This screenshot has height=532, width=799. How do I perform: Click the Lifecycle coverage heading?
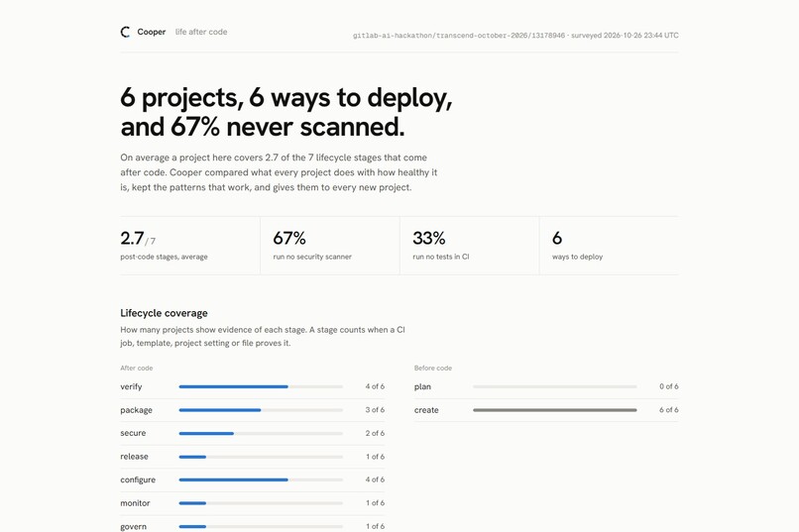[165, 313]
